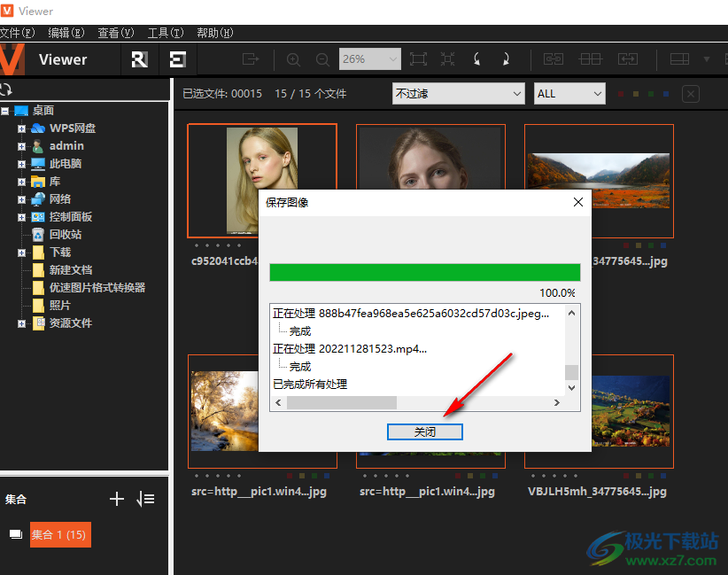
Task: Click the log list scroll up arrow
Action: 571,313
